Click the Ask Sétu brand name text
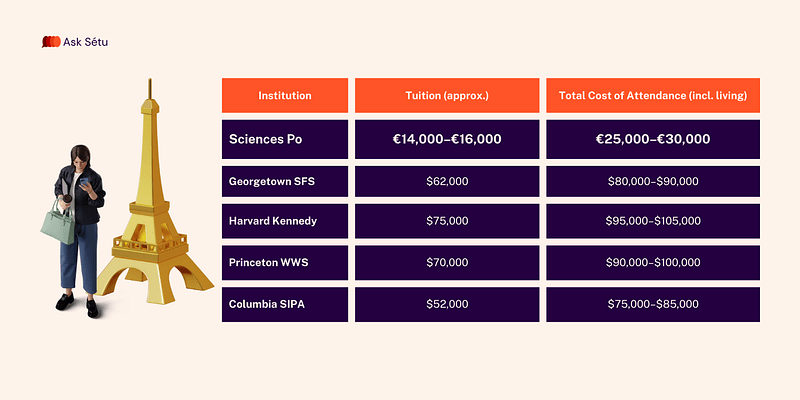800x400 pixels. [86, 42]
